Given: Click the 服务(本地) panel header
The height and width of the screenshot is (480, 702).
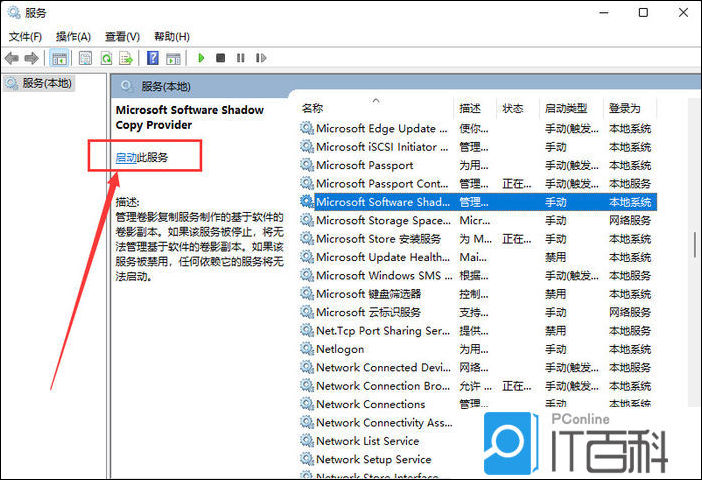Looking at the screenshot, I should [166, 86].
